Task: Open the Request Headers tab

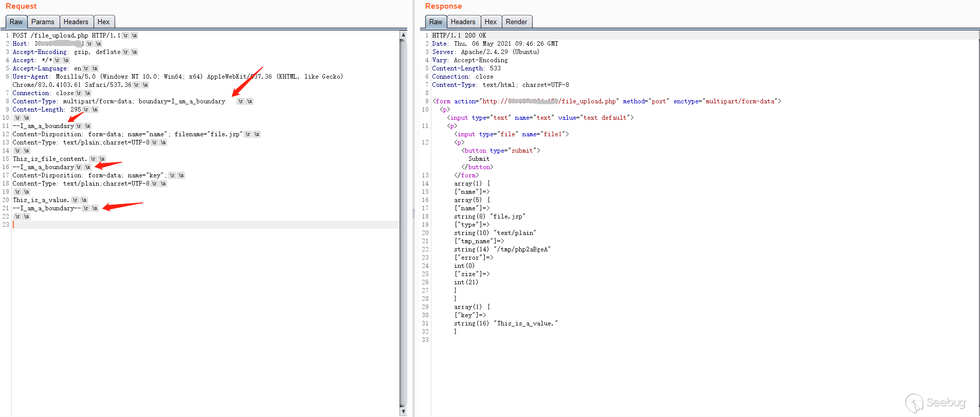Action: pos(76,22)
